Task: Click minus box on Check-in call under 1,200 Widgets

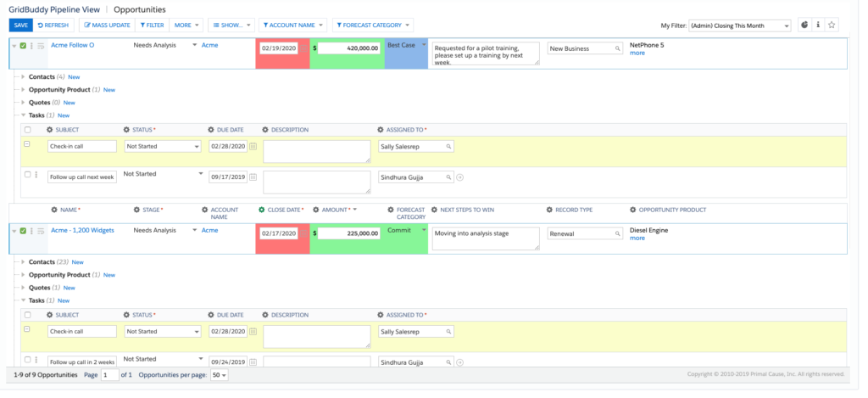Action: pyautogui.click(x=27, y=329)
